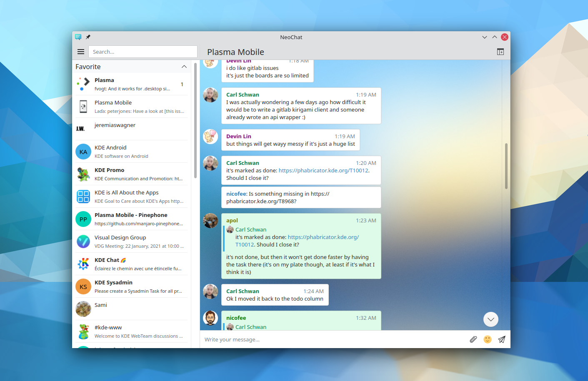Open the hamburger menu
588x381 pixels.
81,52
